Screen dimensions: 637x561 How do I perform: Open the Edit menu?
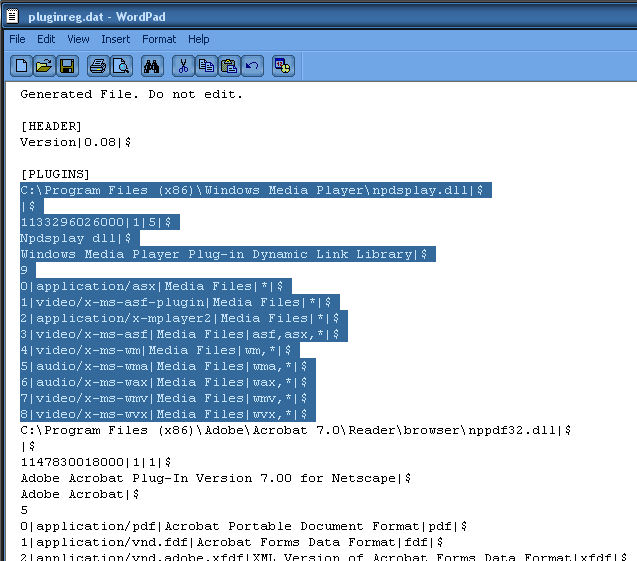point(46,39)
